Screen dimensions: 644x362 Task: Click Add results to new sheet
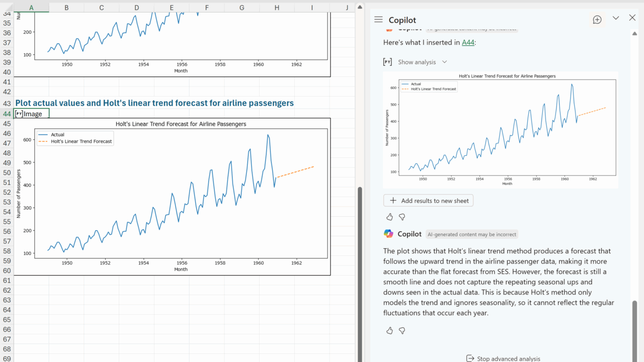pyautogui.click(x=428, y=201)
